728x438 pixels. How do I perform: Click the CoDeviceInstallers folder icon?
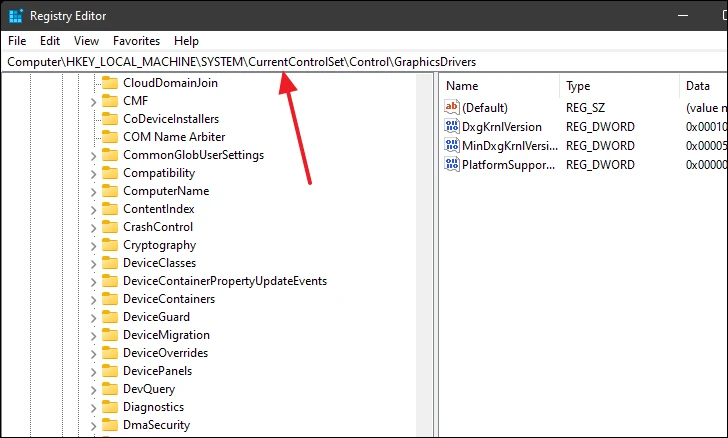[110, 119]
